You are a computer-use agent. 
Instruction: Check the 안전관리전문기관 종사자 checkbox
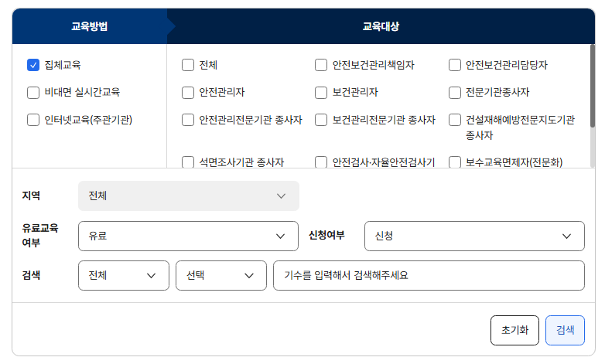(x=188, y=120)
